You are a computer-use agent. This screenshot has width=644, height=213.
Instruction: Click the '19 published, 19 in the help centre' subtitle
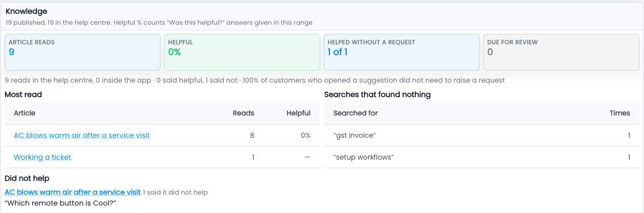[159, 22]
